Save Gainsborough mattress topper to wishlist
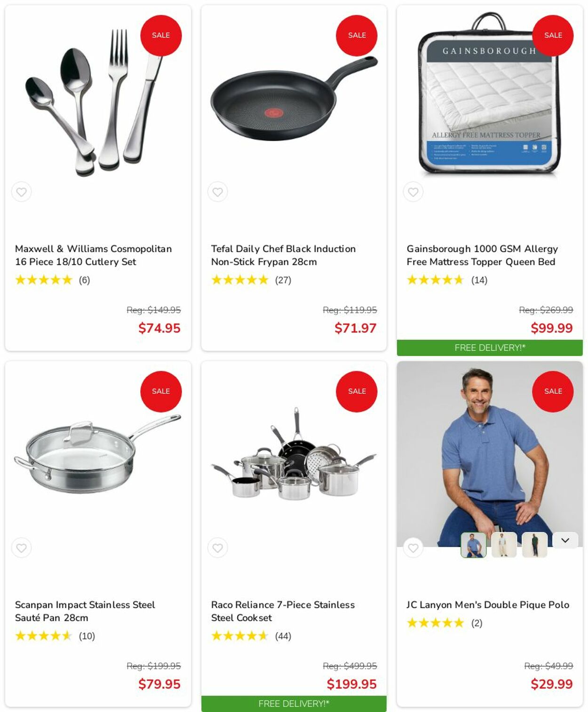Viewport: 588px width, 712px height. pos(413,192)
